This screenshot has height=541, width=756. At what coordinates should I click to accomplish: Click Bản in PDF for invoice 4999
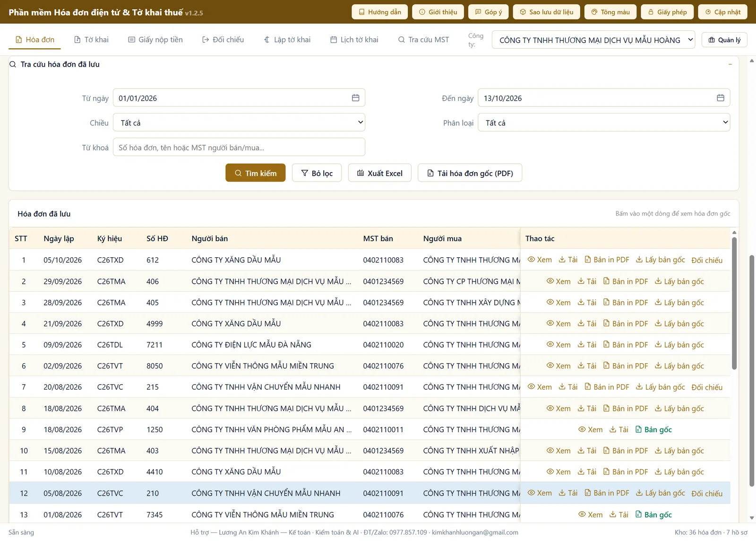625,323
